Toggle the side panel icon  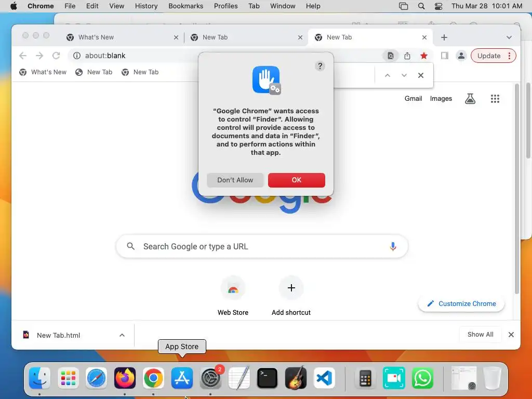[445, 56]
